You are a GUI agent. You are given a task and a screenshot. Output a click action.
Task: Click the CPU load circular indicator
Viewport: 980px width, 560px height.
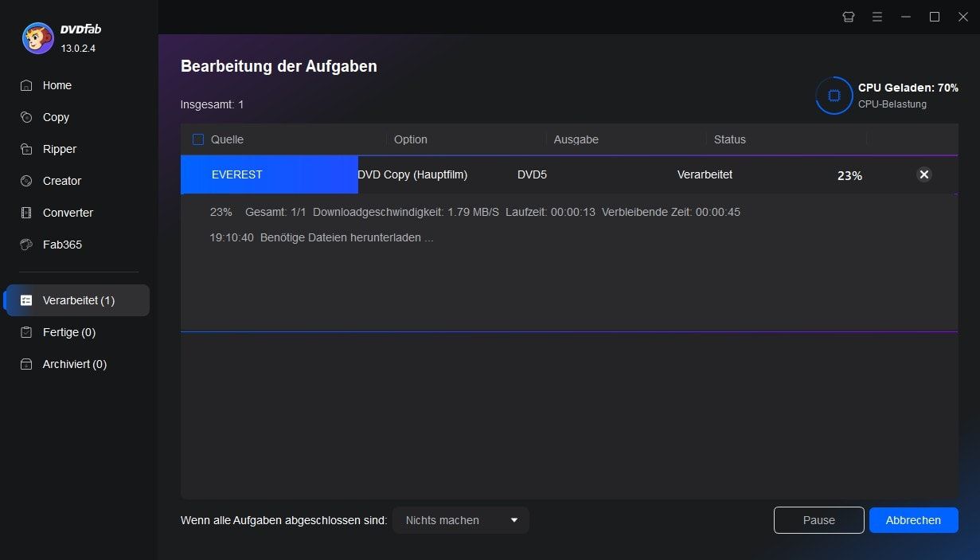[x=834, y=96]
